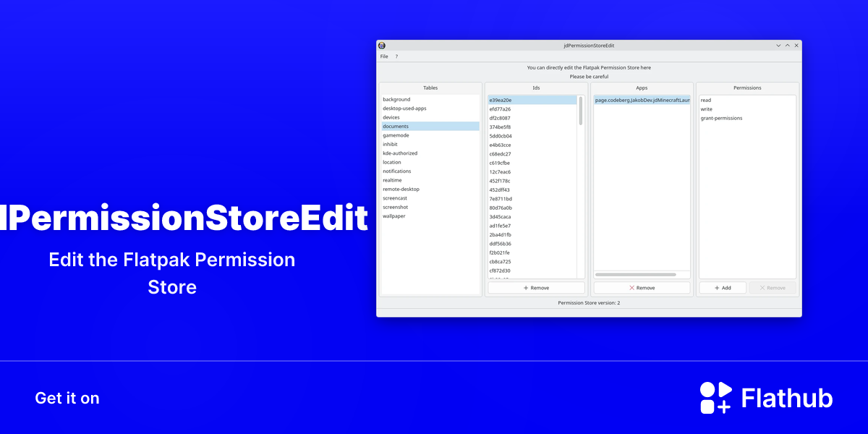Select id 452dff43
Screen dimensions: 868x434
pos(532,190)
